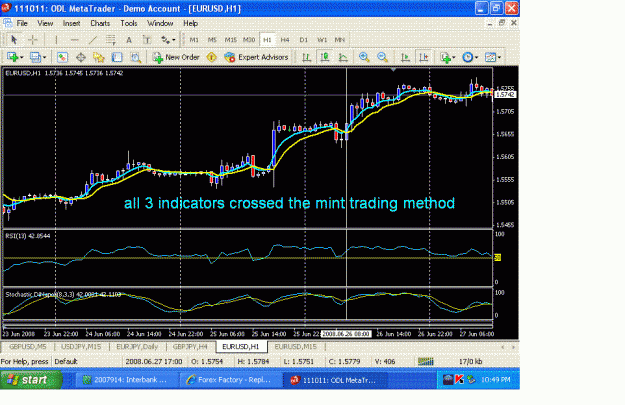
Task: Switch chart to M1 timeframe
Action: [194, 39]
